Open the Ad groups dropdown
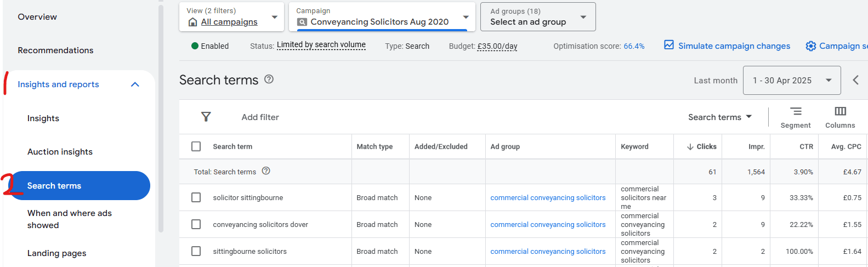 (x=538, y=16)
